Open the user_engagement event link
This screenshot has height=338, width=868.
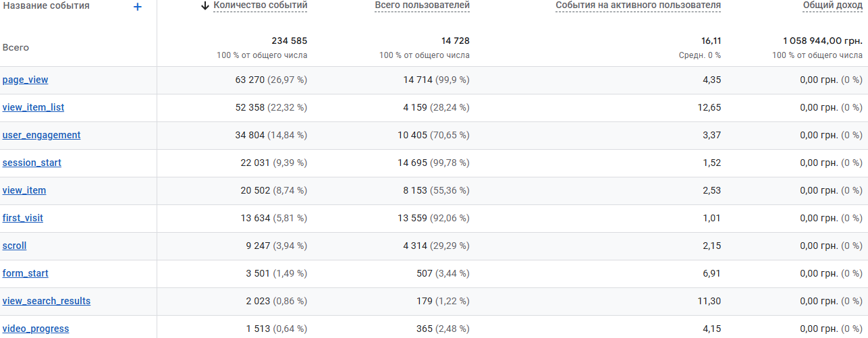42,135
